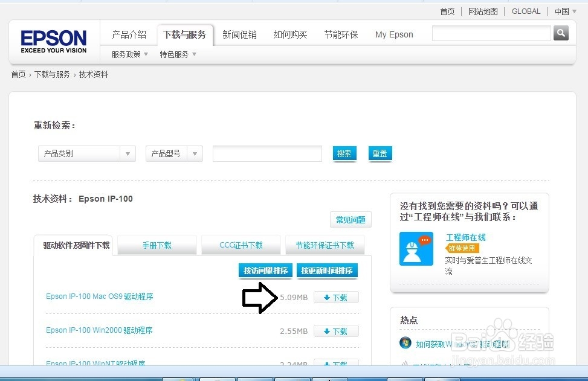Image resolution: width=588 pixels, height=381 pixels.
Task: Sort by 按更新时间排序 button
Action: 327,271
